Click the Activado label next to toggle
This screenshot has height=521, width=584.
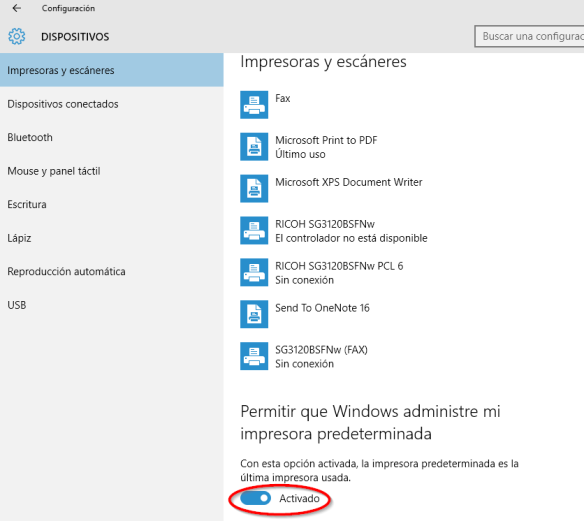coord(299,498)
